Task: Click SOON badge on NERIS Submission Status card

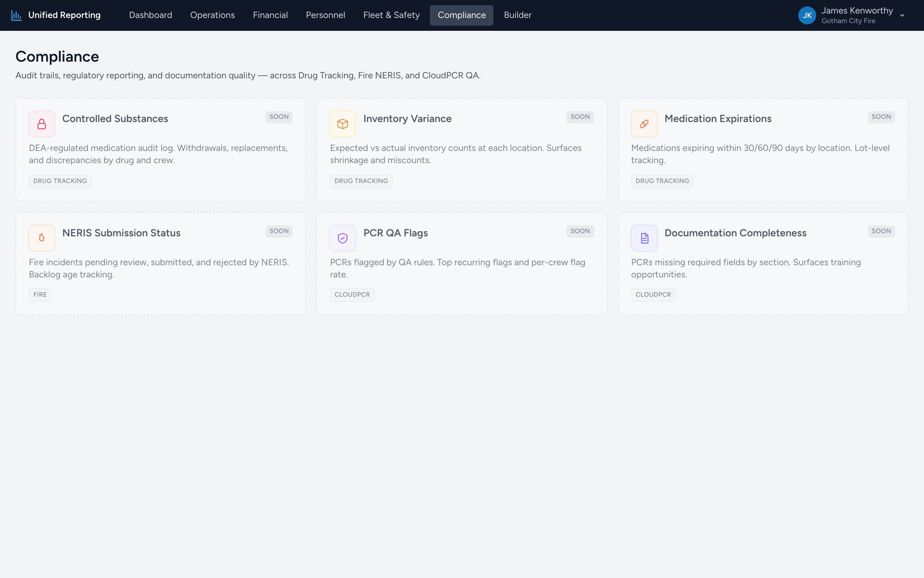Action: coord(279,231)
